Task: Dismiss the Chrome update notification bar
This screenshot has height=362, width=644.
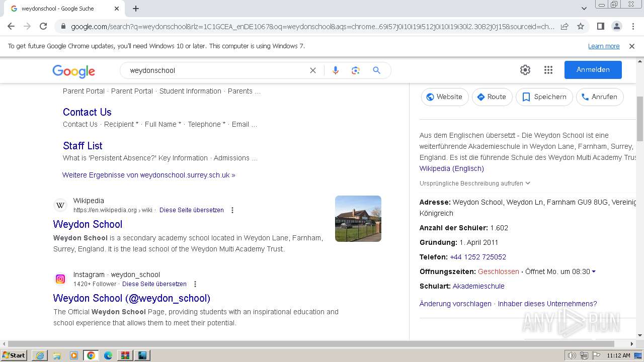Action: [x=632, y=46]
